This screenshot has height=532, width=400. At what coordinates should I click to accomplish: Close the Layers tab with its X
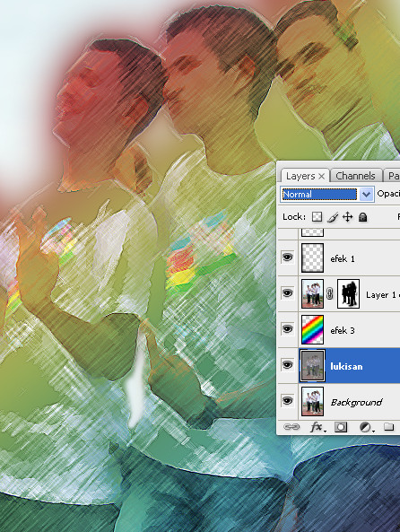(x=322, y=176)
